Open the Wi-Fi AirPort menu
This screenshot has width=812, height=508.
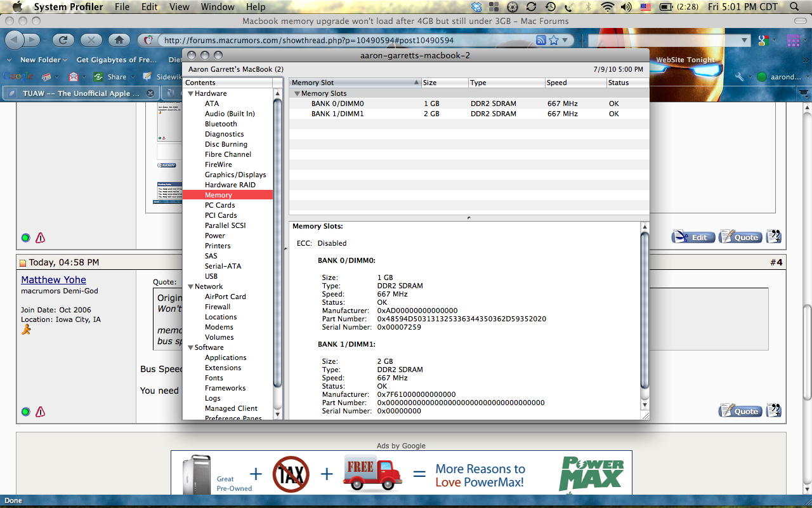point(608,7)
